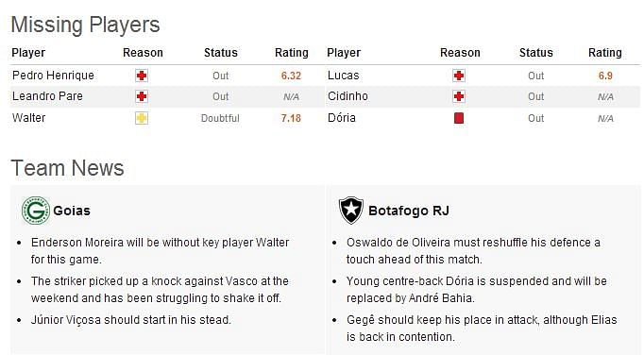
Task: Open Walter's player name link
Action: tap(28, 118)
